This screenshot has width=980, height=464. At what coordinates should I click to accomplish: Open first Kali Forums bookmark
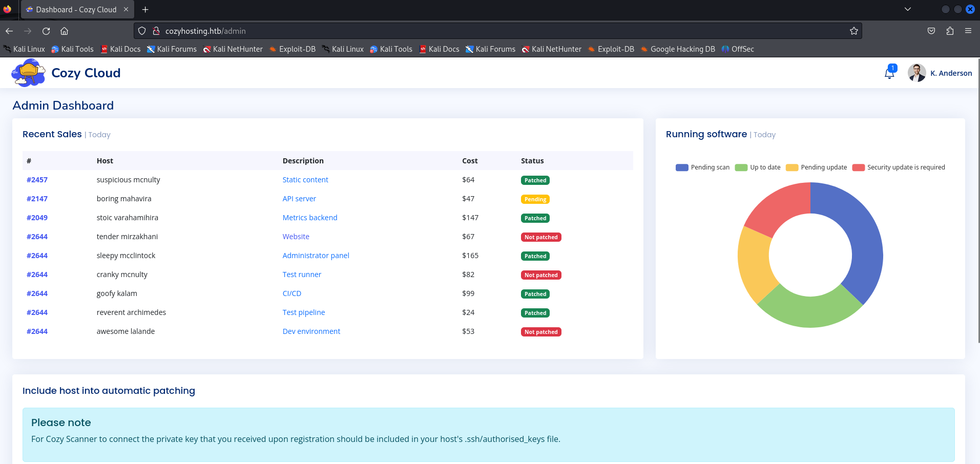coord(172,49)
